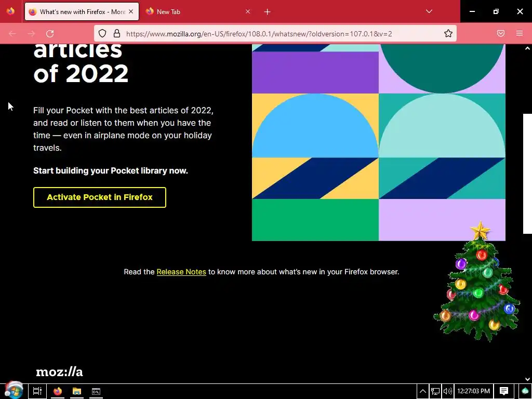
Task: Activate Pocket in Firefox button
Action: tap(100, 197)
